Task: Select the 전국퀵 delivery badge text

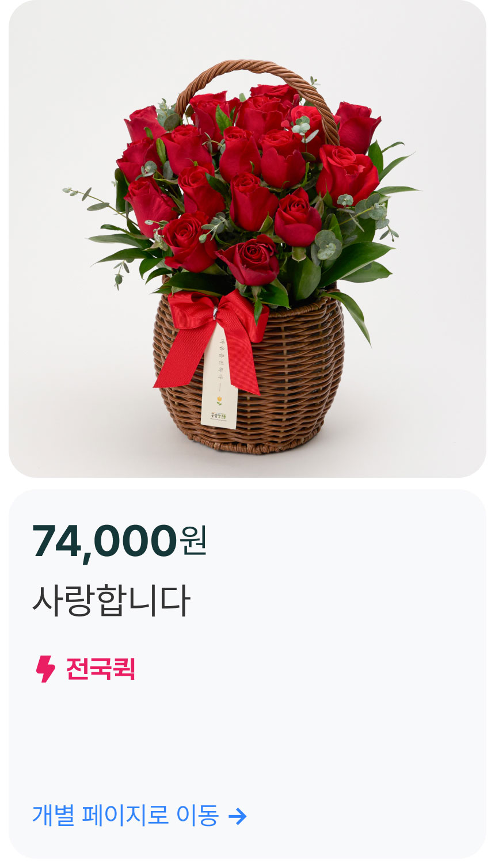Action: click(101, 669)
